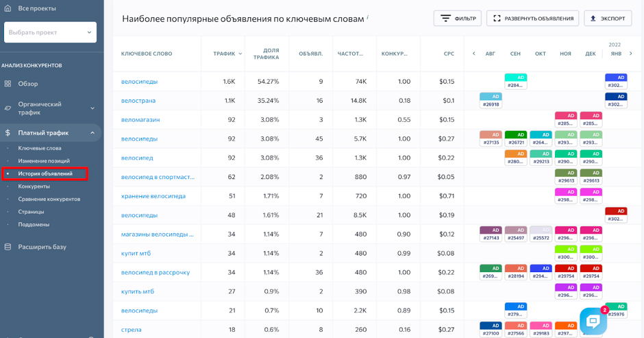Open the AD badge #27566
644x338 pixels.
[x=516, y=329]
